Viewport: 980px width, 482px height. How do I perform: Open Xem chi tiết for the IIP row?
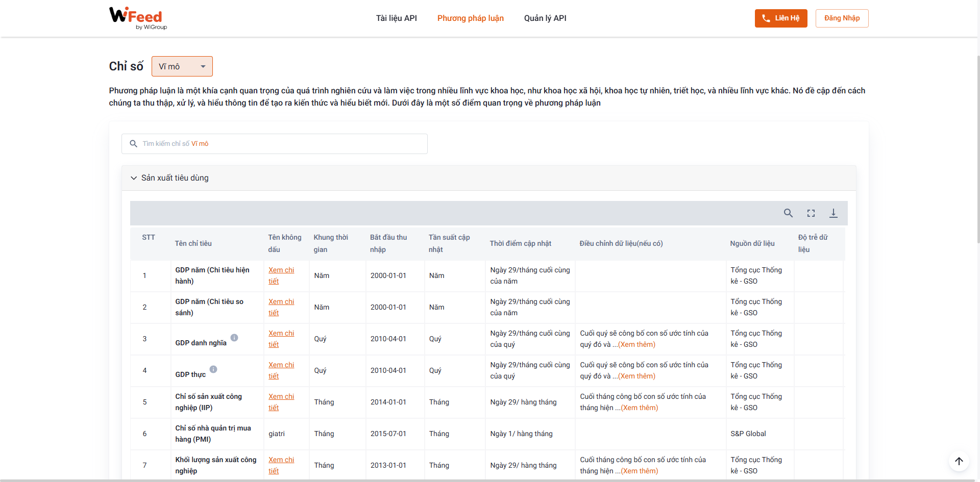[281, 402]
